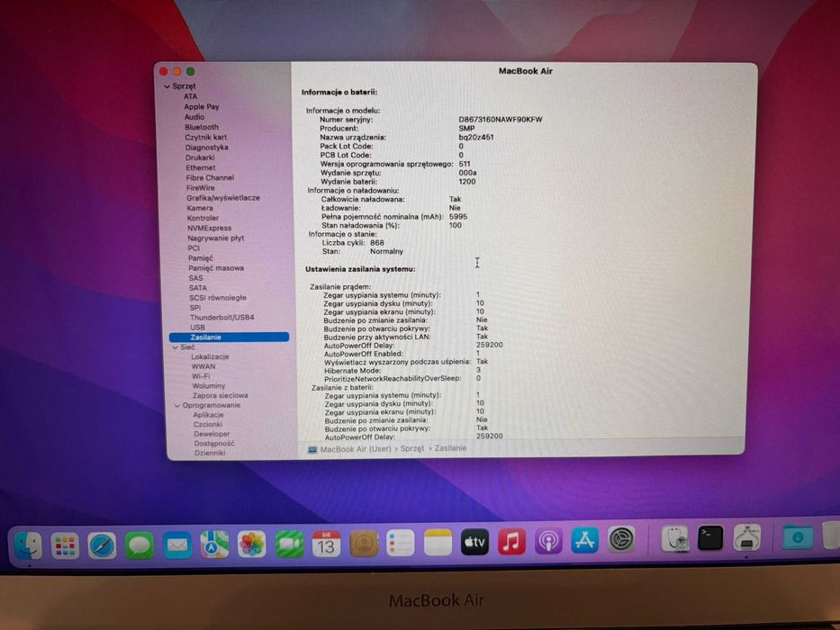Select Apple Pay in the sidebar
The width and height of the screenshot is (840, 630).
[x=202, y=106]
